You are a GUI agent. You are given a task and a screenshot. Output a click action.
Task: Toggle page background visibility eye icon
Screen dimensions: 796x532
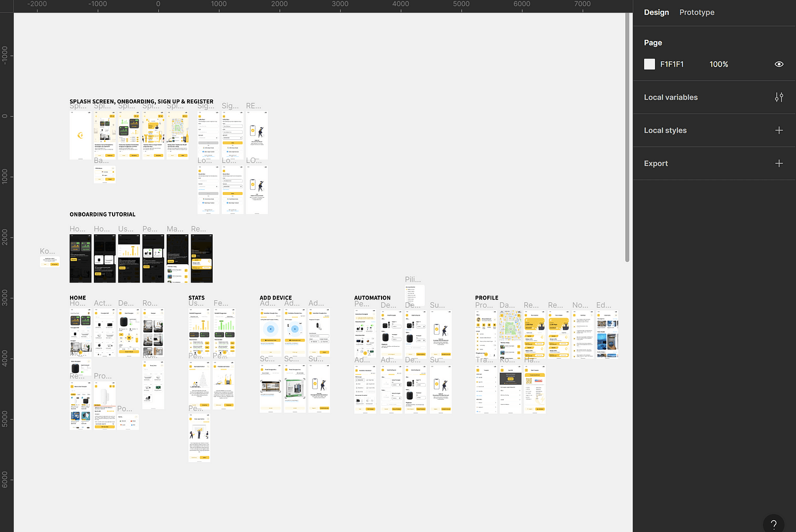click(x=779, y=64)
